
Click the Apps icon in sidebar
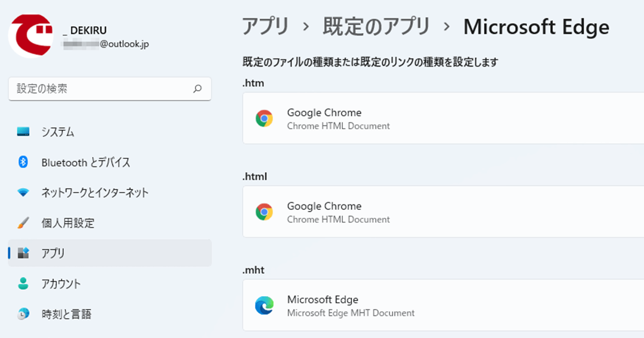tap(23, 253)
